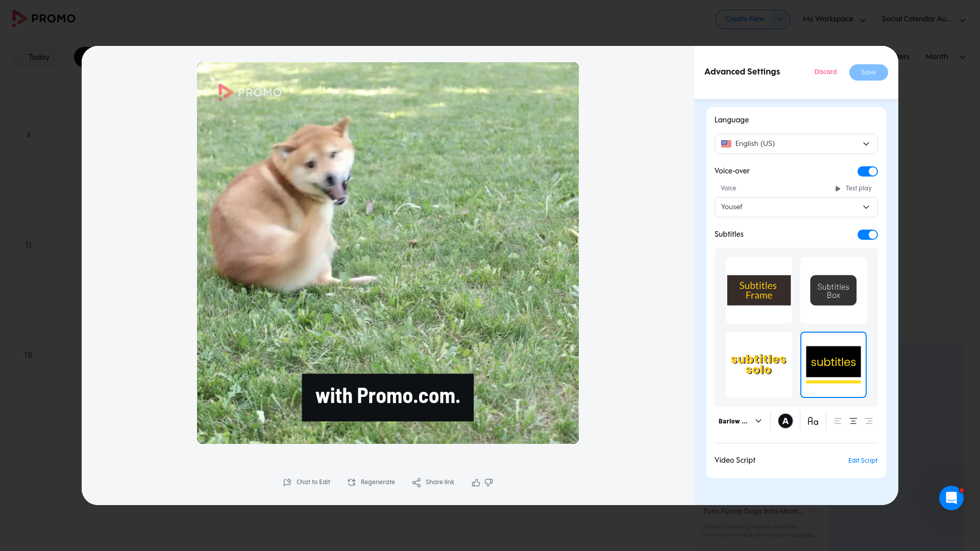
Task: Open the My Workspace menu
Action: 834,19
